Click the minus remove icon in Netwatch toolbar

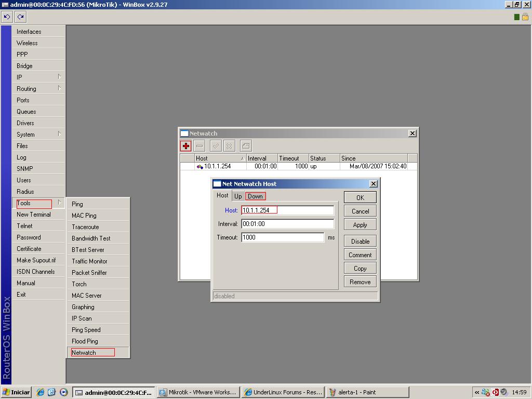tap(199, 146)
